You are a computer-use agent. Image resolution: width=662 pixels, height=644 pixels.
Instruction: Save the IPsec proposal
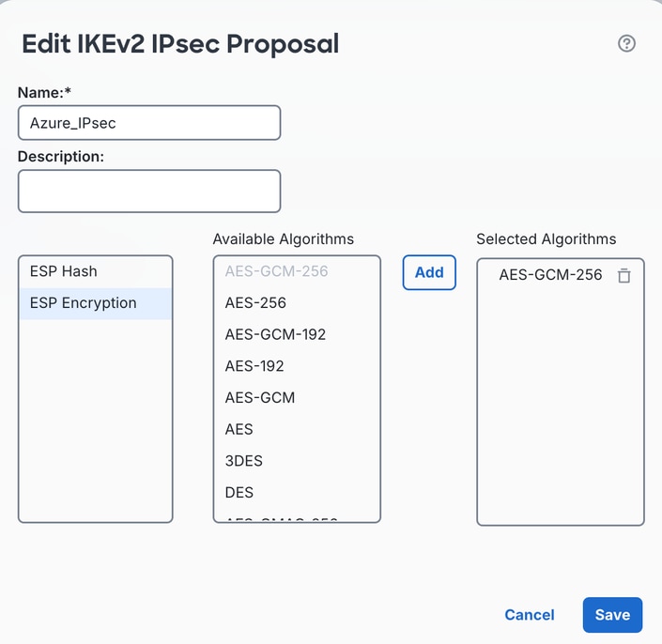point(612,615)
